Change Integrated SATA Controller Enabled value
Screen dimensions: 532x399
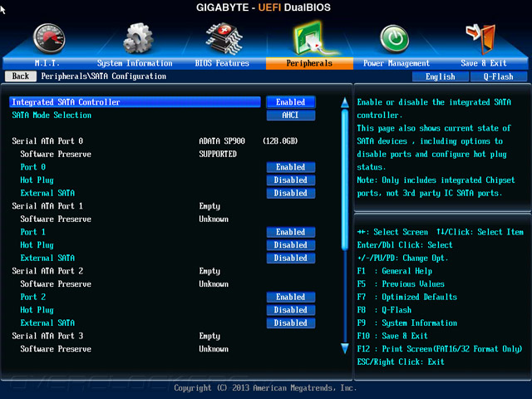click(290, 102)
